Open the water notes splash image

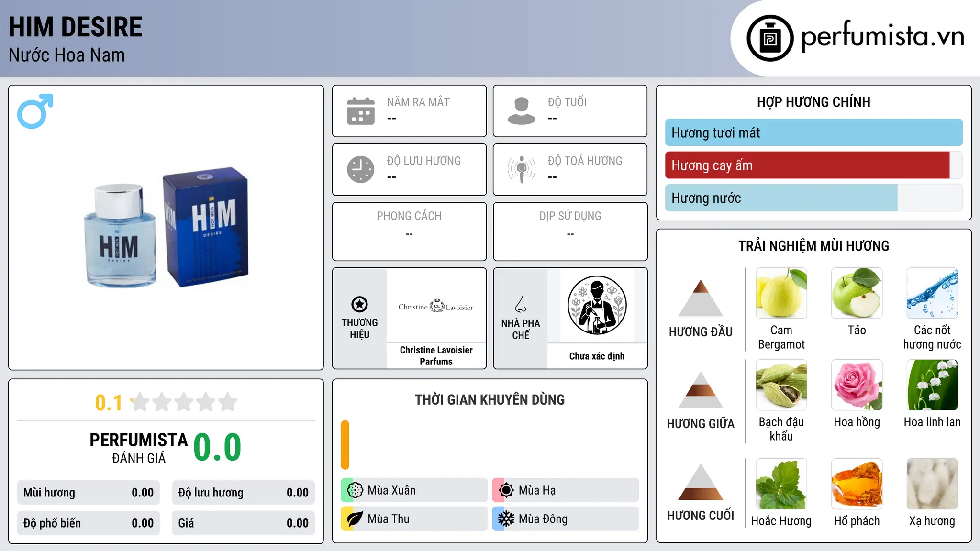pos(932,293)
